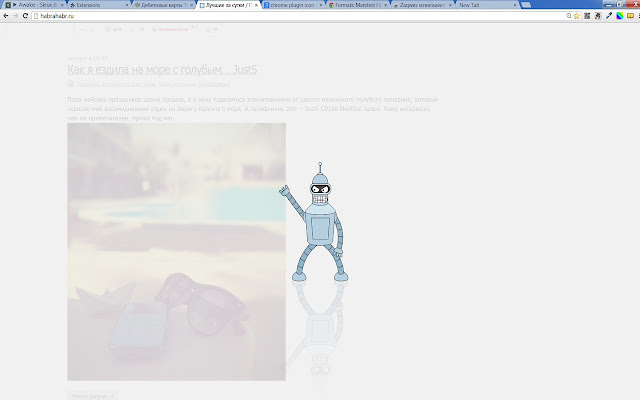Screen dimensions: 640x400
Task: Open a new tab with the new-tab button
Action: tap(526, 5)
